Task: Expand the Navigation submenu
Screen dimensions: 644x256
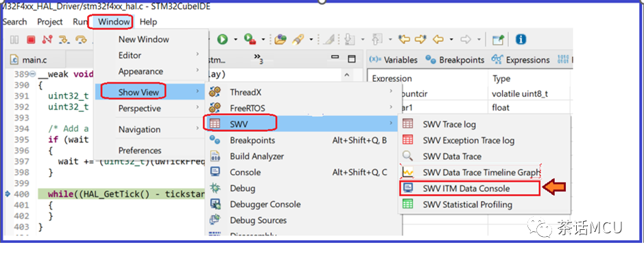Action: [151, 130]
